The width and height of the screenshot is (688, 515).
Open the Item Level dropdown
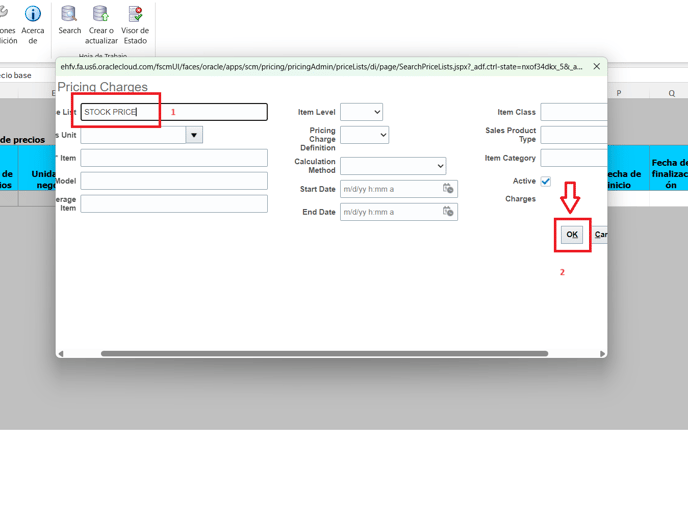pos(361,112)
